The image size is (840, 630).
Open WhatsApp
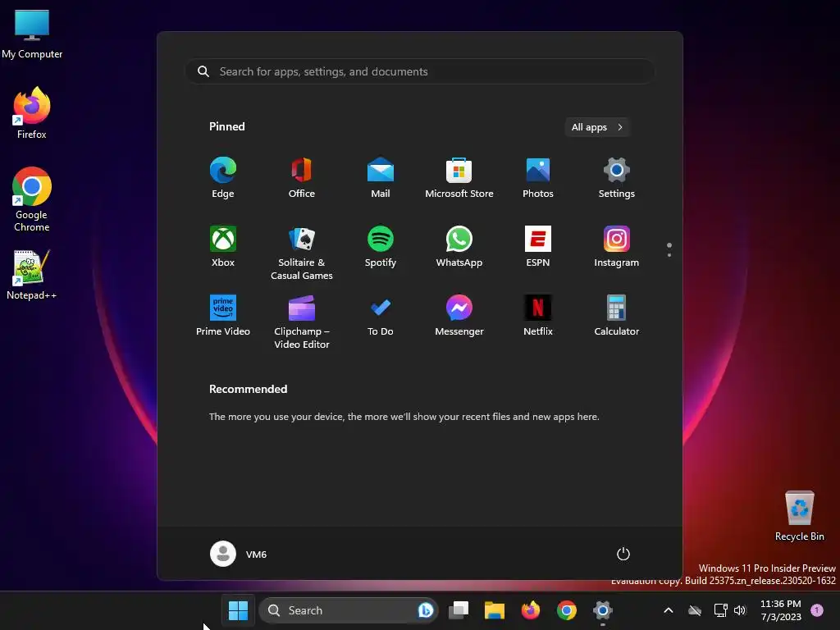click(459, 246)
